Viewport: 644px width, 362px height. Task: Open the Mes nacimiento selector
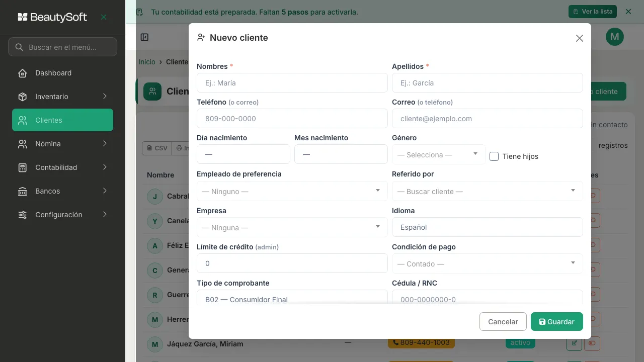pos(341,154)
